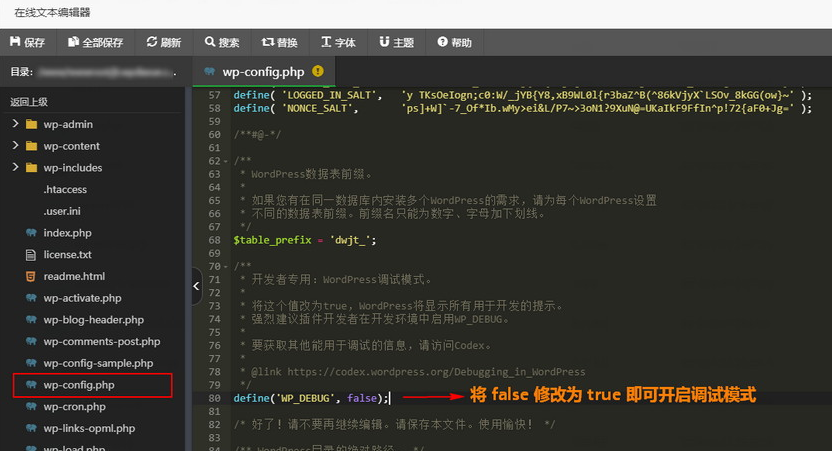
Task: Click 'LOGGED_IN_SALT' on line 57
Action: (x=329, y=95)
